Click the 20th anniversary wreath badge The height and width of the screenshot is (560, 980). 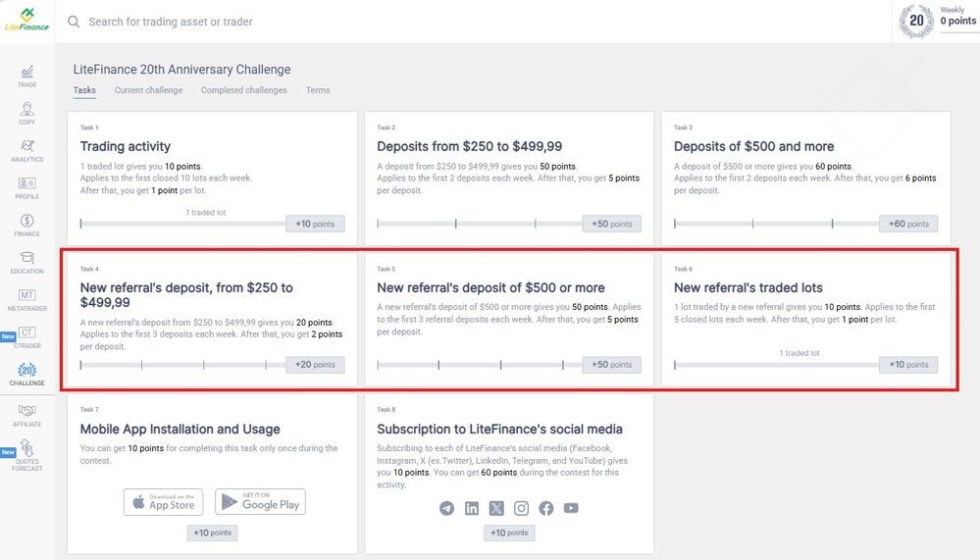point(916,21)
